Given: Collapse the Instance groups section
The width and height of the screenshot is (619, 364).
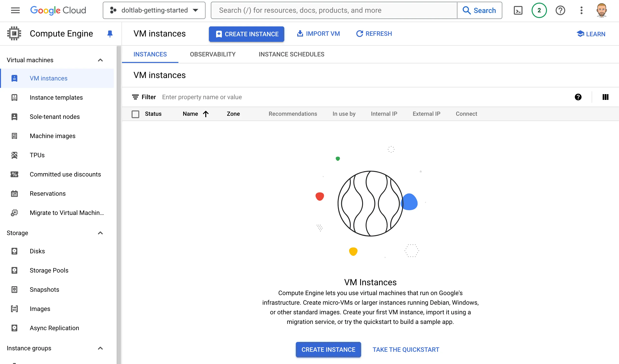Looking at the screenshot, I should point(100,348).
